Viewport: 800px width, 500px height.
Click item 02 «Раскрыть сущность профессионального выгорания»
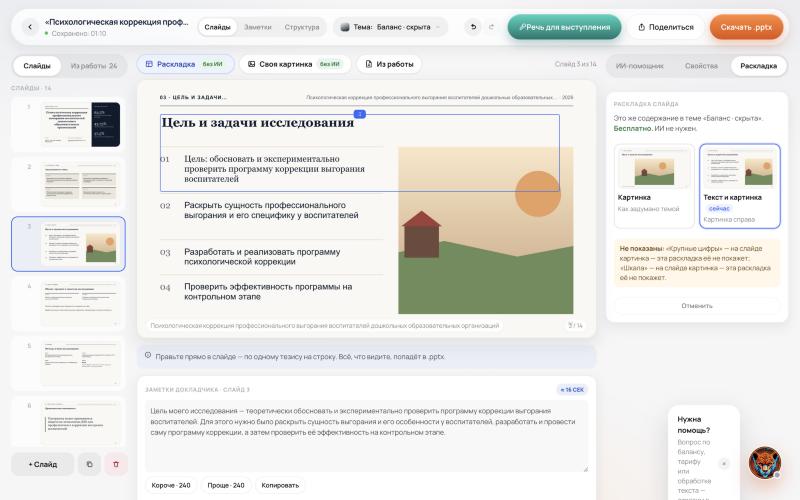[x=271, y=210]
